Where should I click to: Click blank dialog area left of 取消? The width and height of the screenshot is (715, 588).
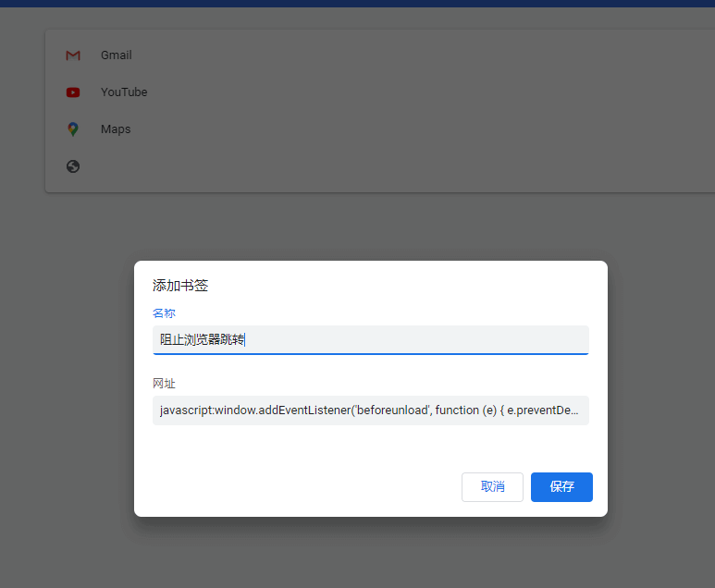pos(296,487)
